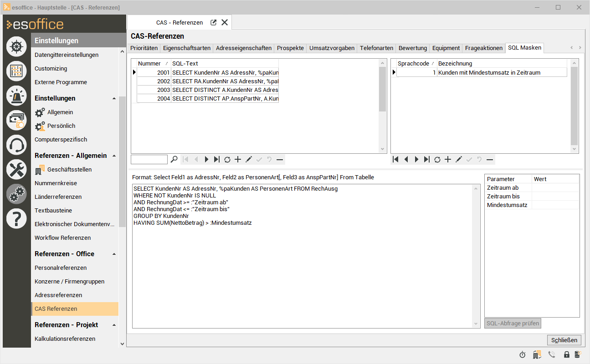Click the switch branch buildings status icon
590x364 pixels.
pyautogui.click(x=537, y=354)
